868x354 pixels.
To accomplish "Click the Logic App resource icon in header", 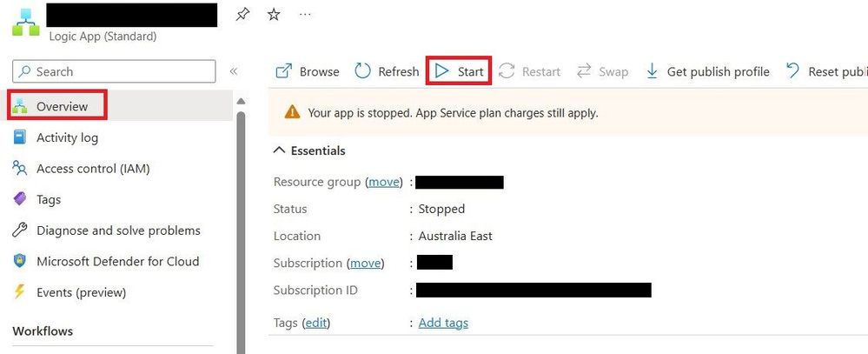I will tap(26, 23).
